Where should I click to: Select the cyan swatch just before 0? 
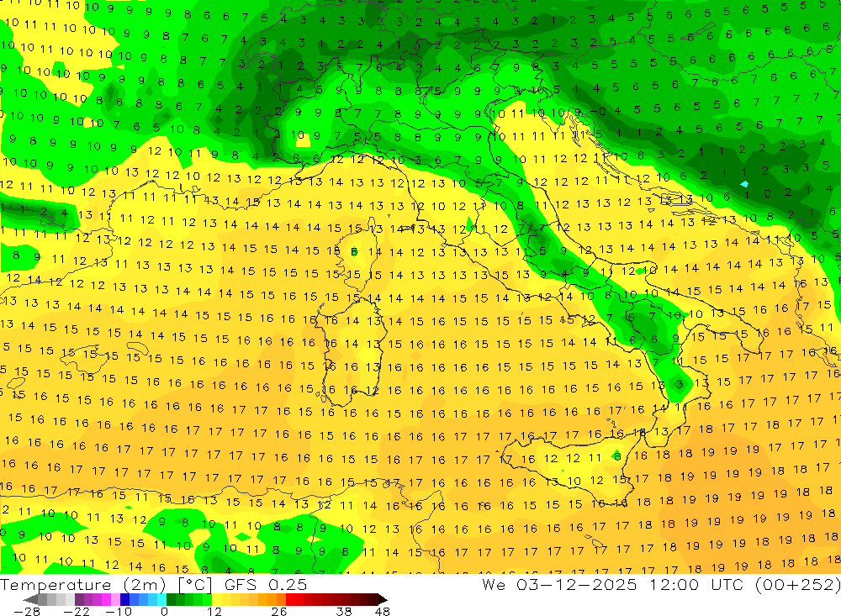(x=161, y=599)
